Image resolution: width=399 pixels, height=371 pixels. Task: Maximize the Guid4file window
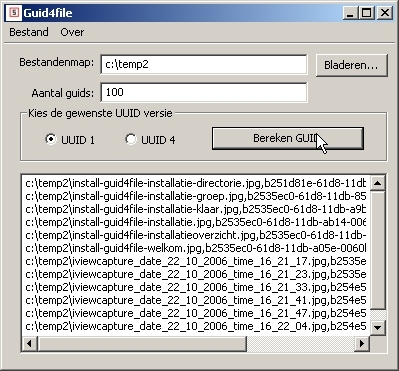[x=366, y=13]
